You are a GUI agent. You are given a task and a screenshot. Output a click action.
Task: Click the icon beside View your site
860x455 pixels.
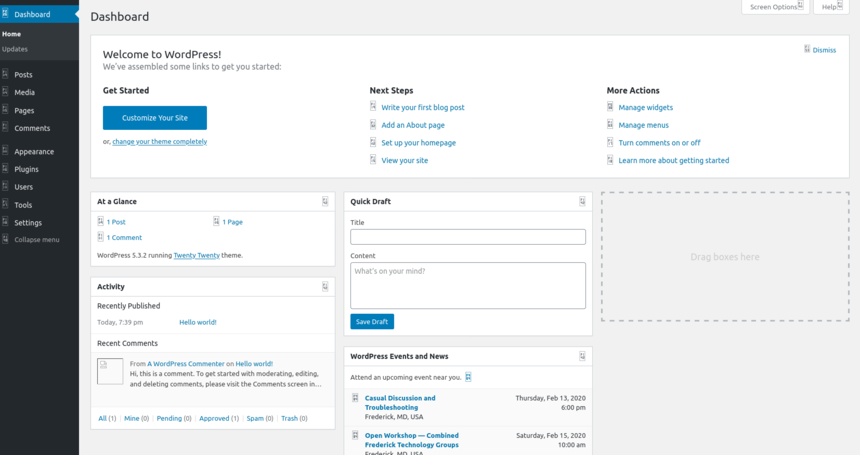point(373,160)
